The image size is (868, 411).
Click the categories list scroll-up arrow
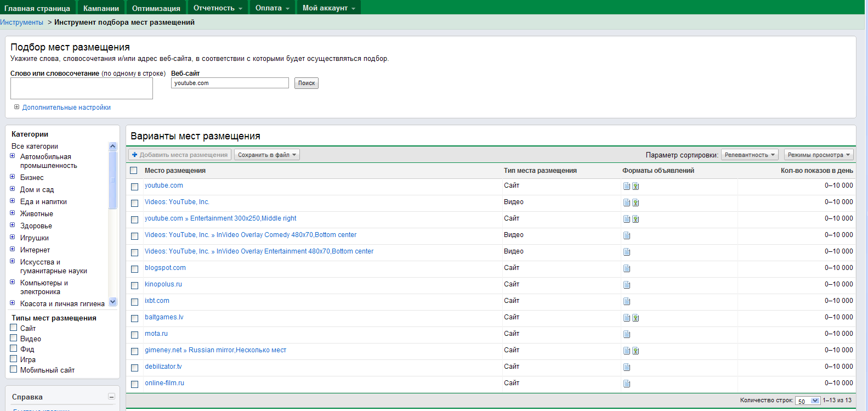[x=113, y=146]
